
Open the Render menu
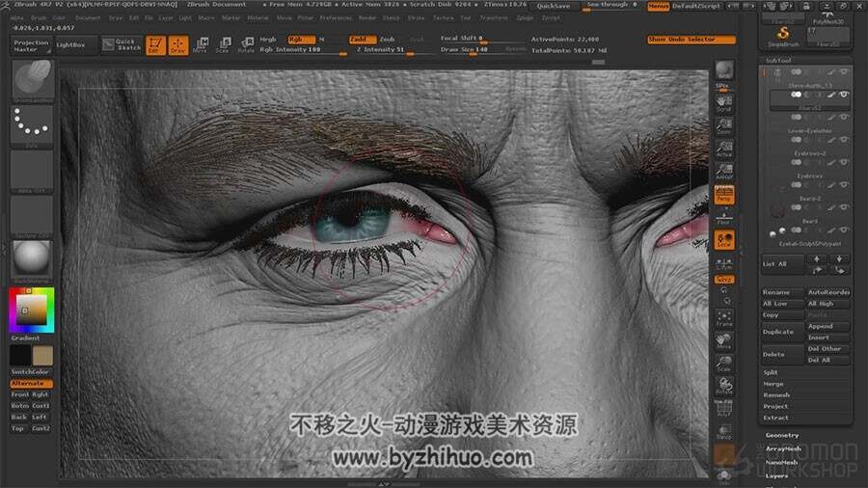367,17
